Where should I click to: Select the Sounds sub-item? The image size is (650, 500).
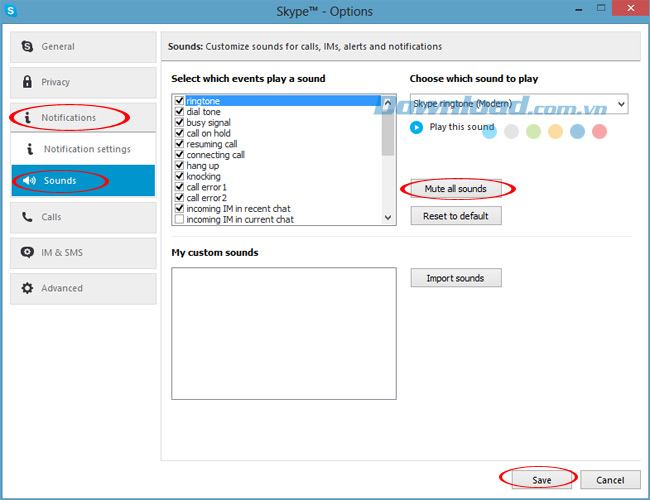click(83, 180)
